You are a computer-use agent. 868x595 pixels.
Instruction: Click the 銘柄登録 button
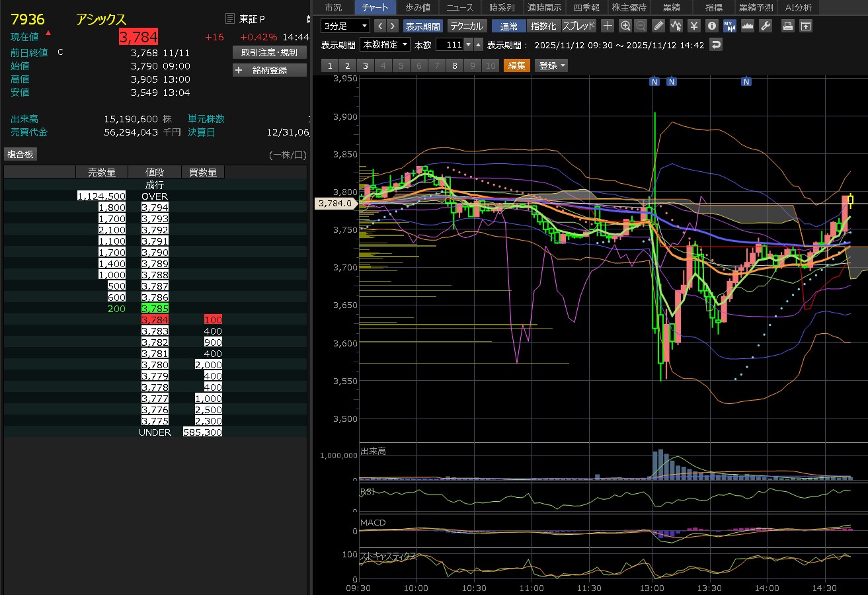[x=270, y=70]
